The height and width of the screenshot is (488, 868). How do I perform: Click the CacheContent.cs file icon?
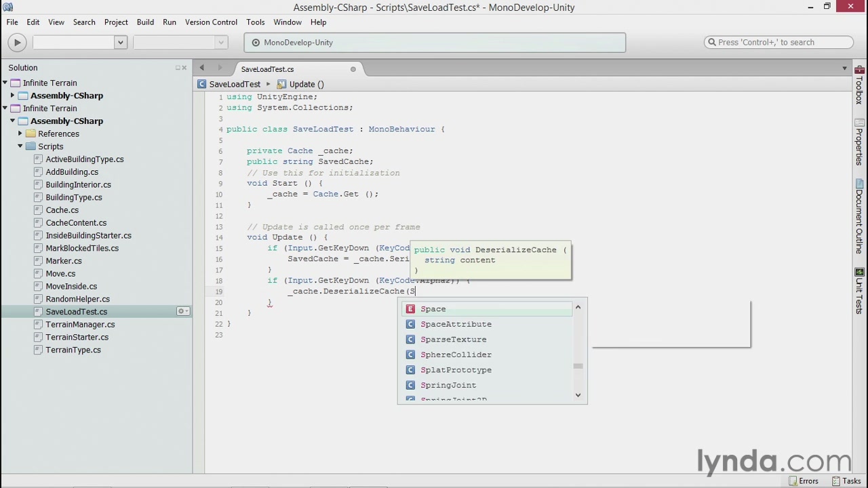[x=38, y=223]
